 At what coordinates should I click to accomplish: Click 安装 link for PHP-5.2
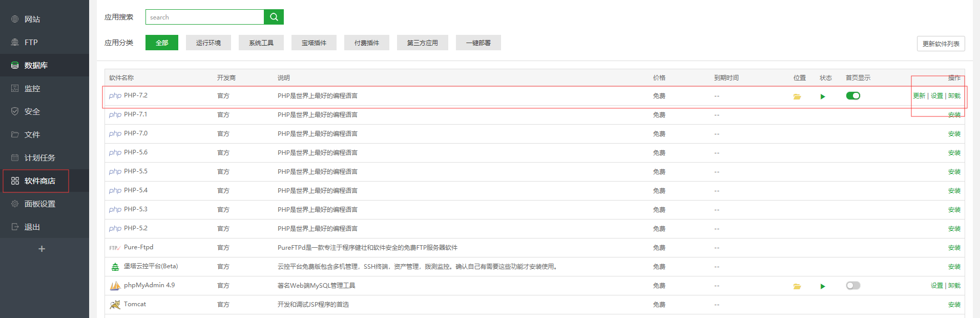(954, 229)
